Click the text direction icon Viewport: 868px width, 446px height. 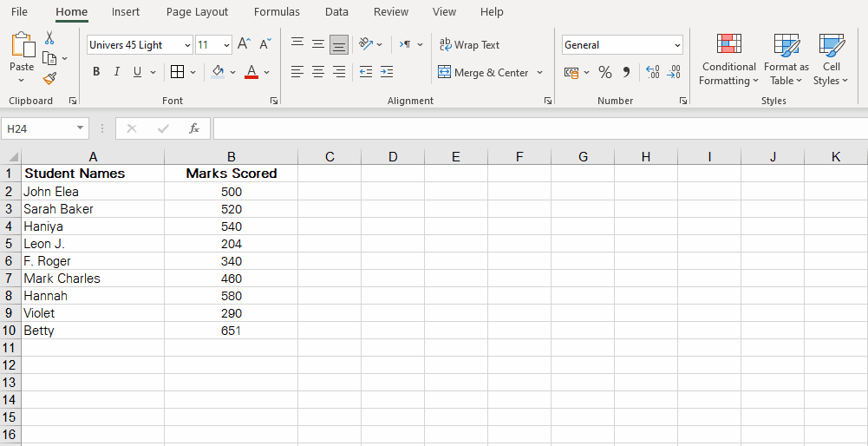tap(405, 44)
